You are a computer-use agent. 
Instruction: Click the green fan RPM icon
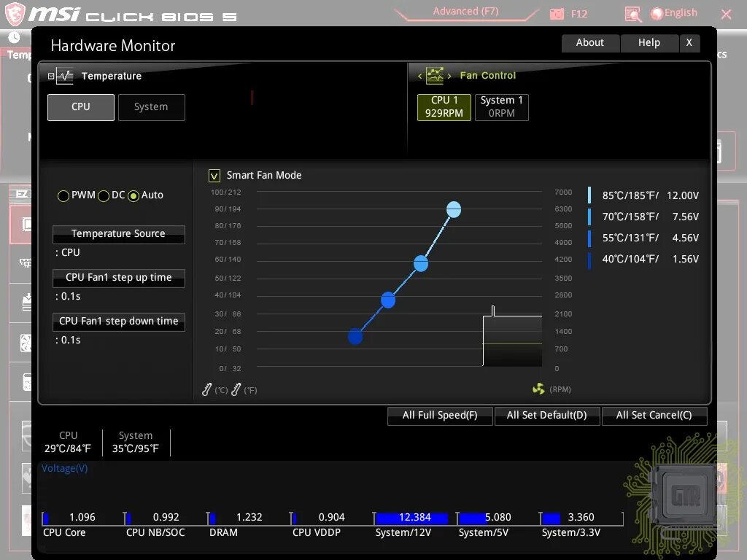(538, 389)
